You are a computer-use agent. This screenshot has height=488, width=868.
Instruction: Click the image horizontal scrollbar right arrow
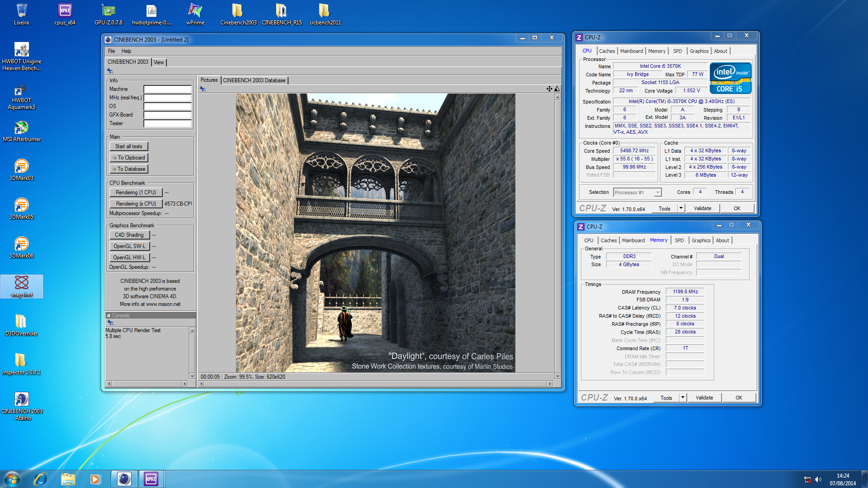[550, 384]
